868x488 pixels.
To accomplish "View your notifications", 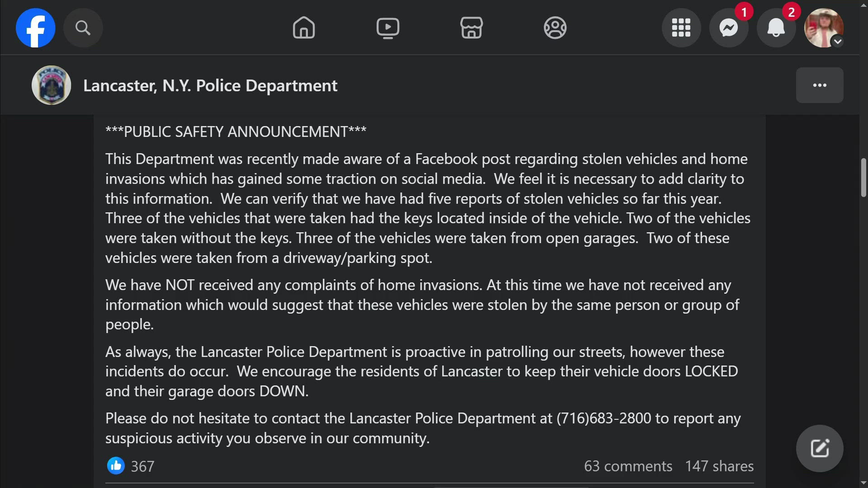I will pyautogui.click(x=776, y=28).
